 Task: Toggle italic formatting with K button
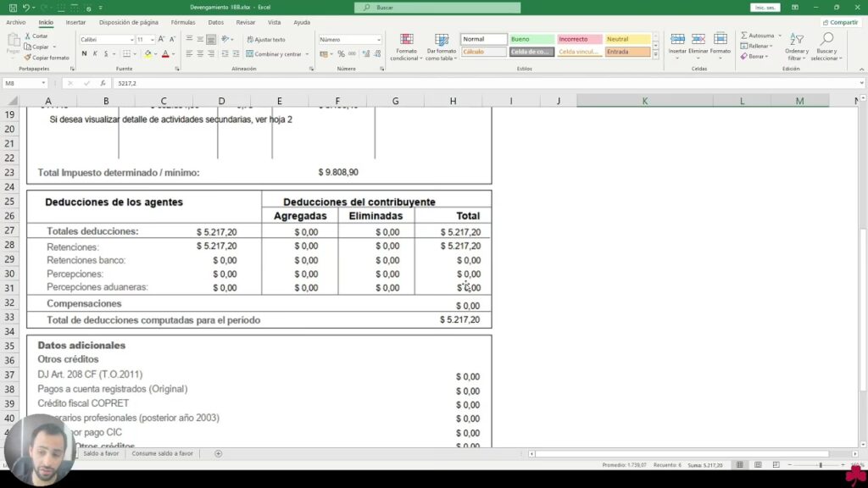(x=96, y=53)
